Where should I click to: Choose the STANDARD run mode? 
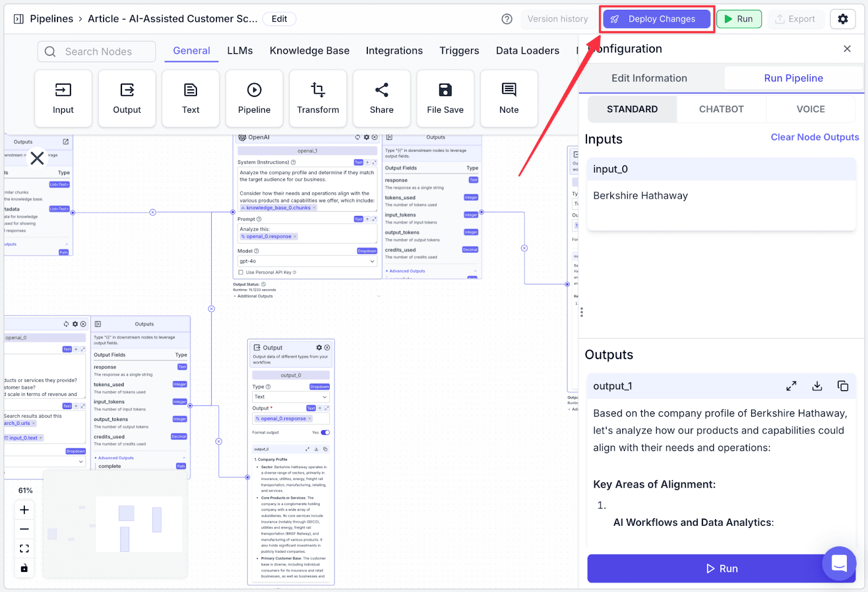[x=632, y=109]
